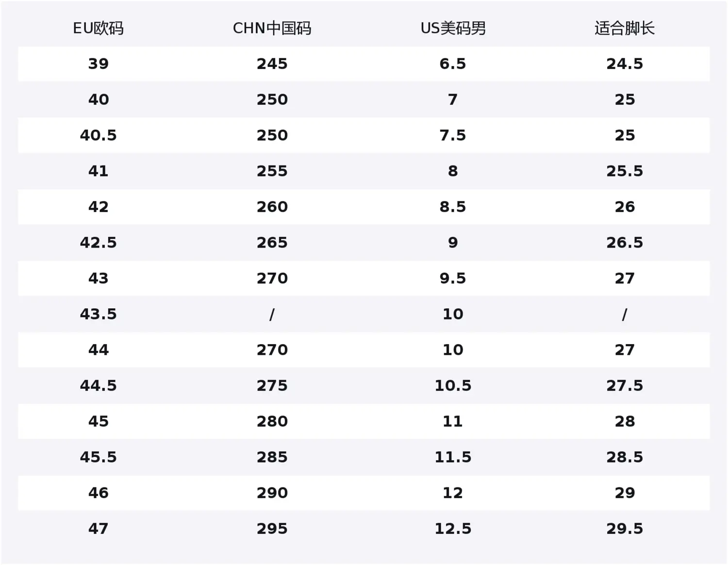Select US size 10.5 cell
Viewport: 728px width, 565px height.
point(453,385)
